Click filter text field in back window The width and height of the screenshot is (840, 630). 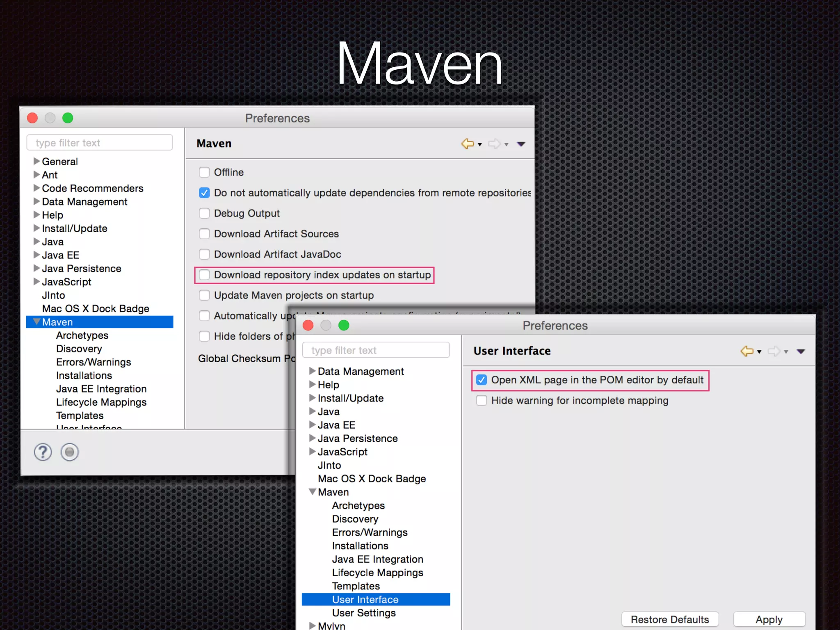point(100,143)
